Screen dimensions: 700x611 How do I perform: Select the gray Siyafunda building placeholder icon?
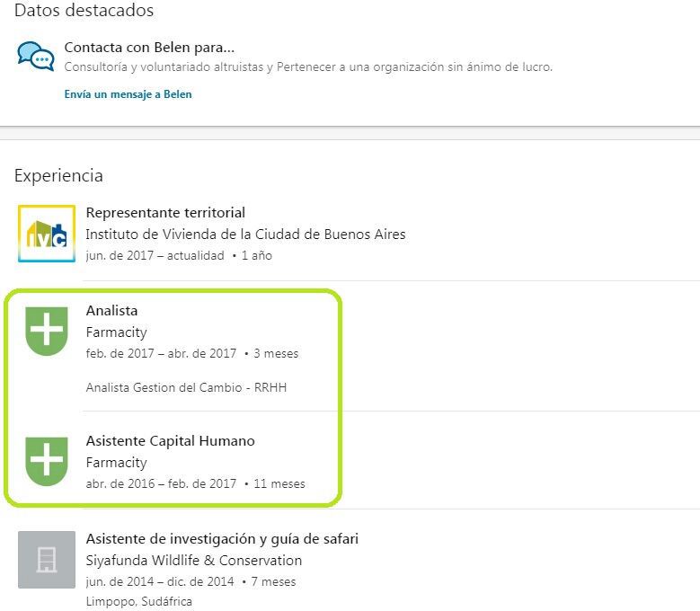coord(47,560)
